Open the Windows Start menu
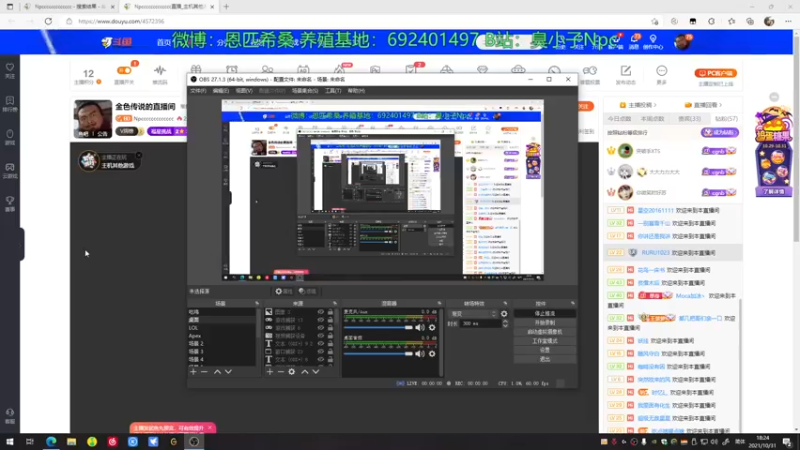The width and height of the screenshot is (800, 450). (10, 442)
